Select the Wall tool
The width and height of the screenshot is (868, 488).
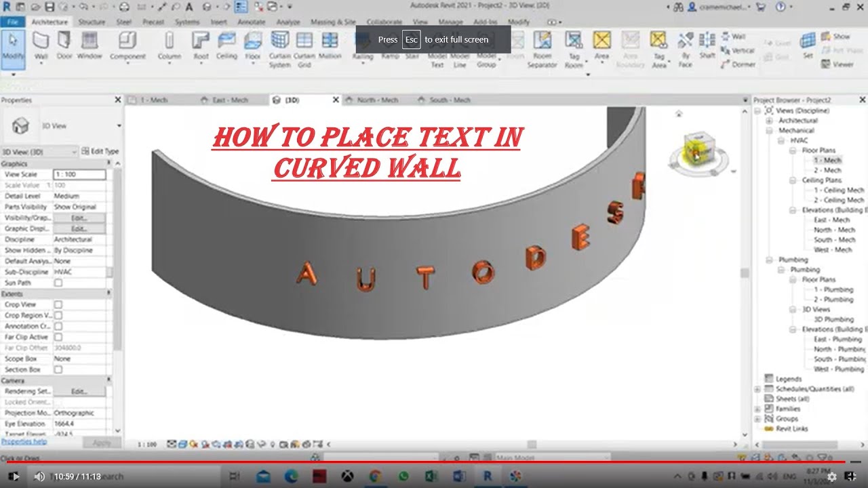tap(41, 45)
